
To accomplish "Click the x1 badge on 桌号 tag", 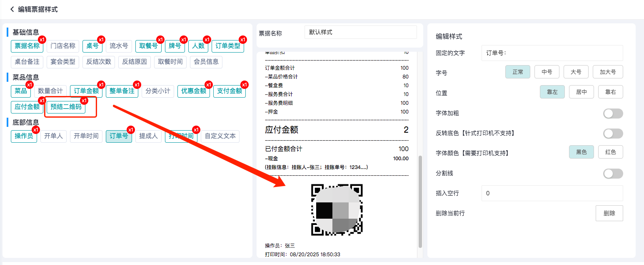I will point(101,39).
